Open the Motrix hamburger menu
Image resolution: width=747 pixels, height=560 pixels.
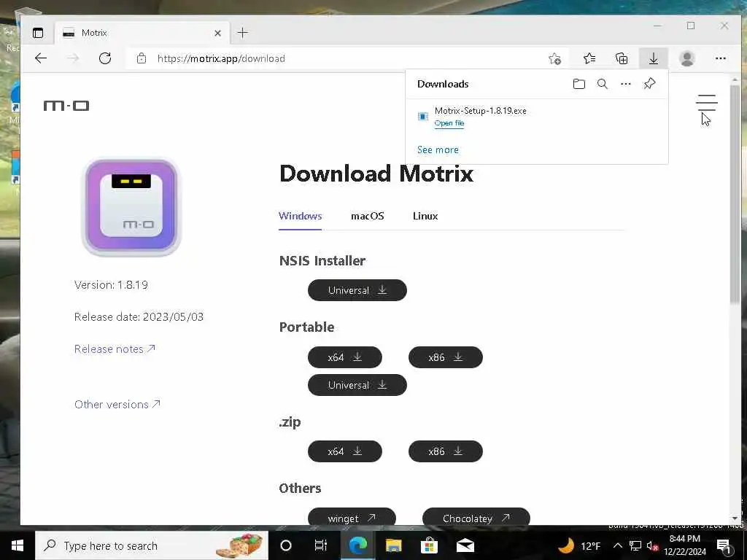pyautogui.click(x=706, y=103)
